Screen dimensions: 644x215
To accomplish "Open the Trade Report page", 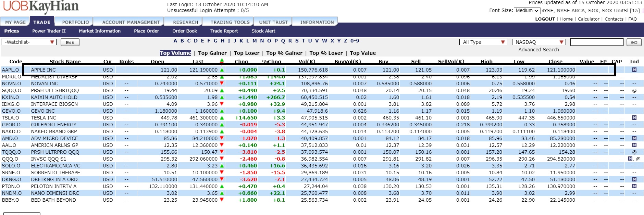I will click(224, 31).
